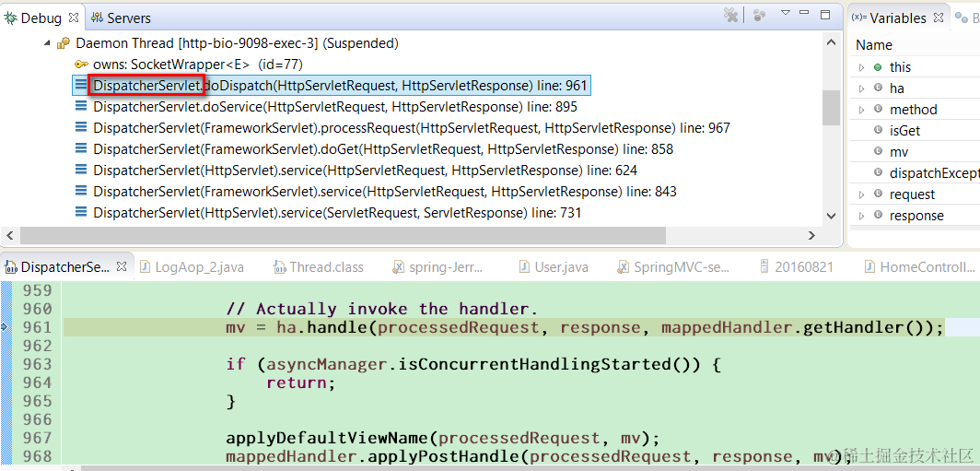980x471 pixels.
Task: Open the 20160821 editor tab
Action: (796, 267)
